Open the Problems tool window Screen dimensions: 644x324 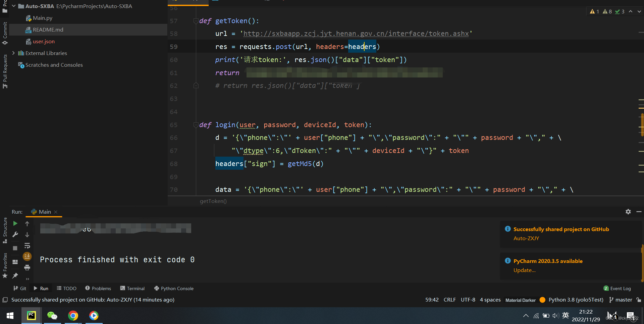(x=98, y=288)
